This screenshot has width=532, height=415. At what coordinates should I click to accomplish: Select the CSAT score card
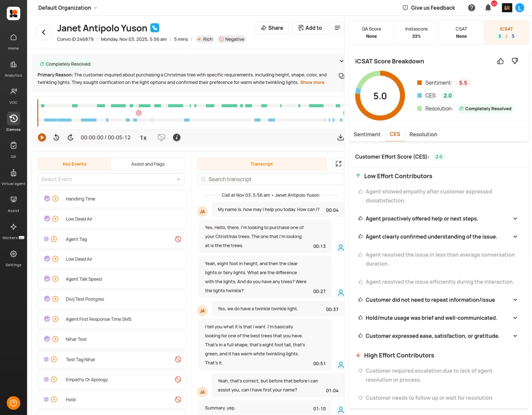[x=461, y=33]
